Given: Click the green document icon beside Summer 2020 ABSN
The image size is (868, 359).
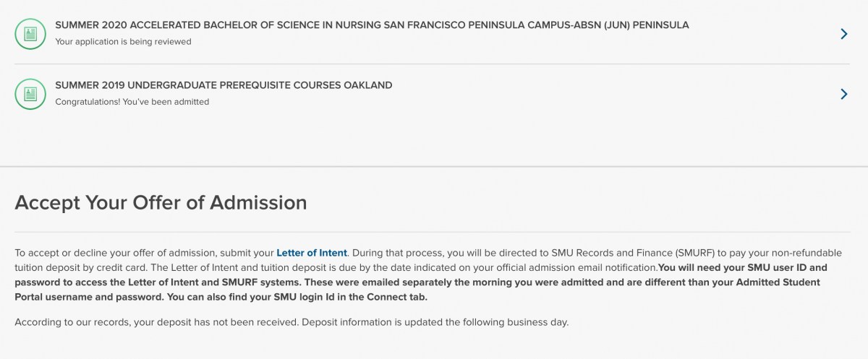Looking at the screenshot, I should (x=30, y=33).
